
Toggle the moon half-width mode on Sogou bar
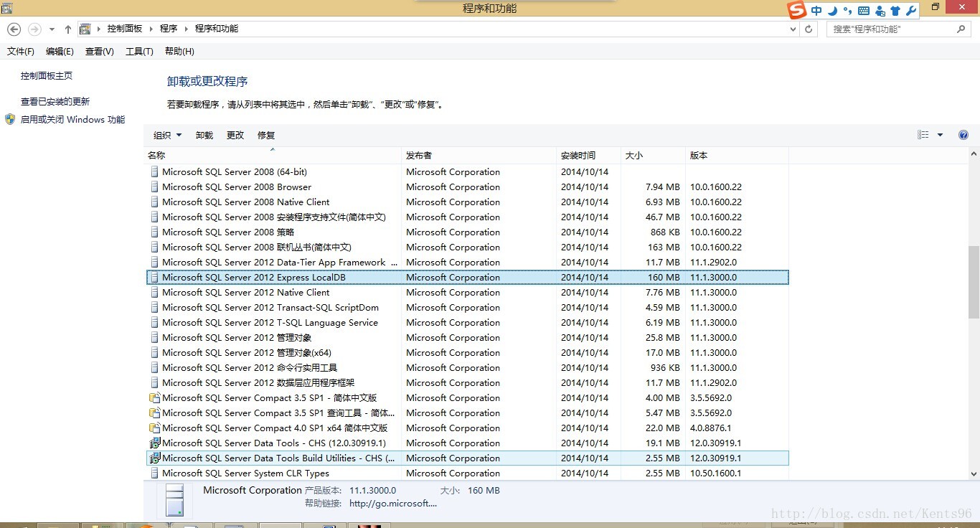pos(832,10)
